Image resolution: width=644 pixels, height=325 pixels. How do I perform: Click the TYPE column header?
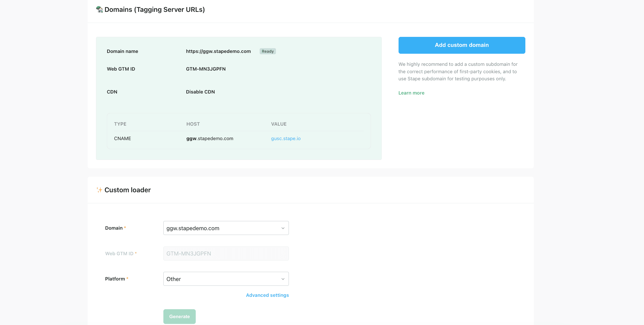[x=120, y=124]
